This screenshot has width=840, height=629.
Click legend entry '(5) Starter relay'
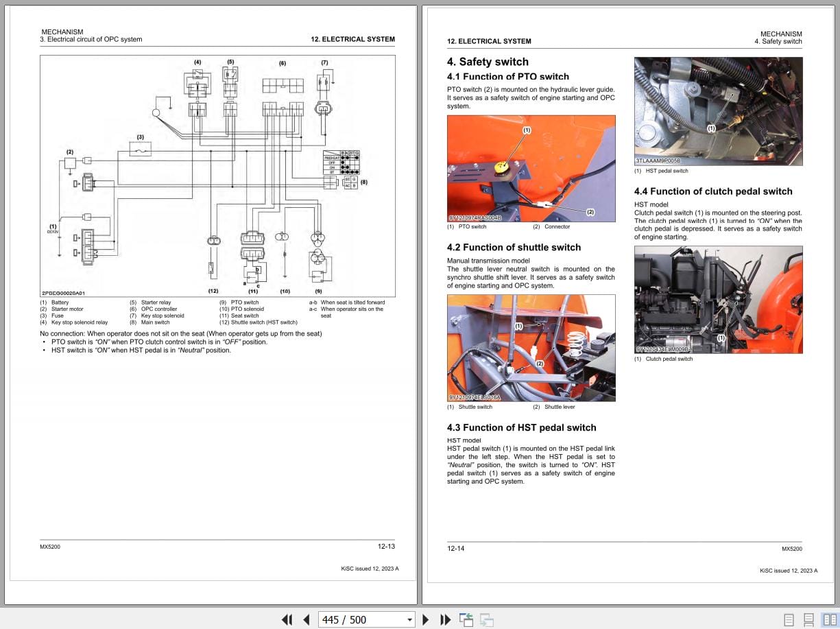tap(150, 302)
